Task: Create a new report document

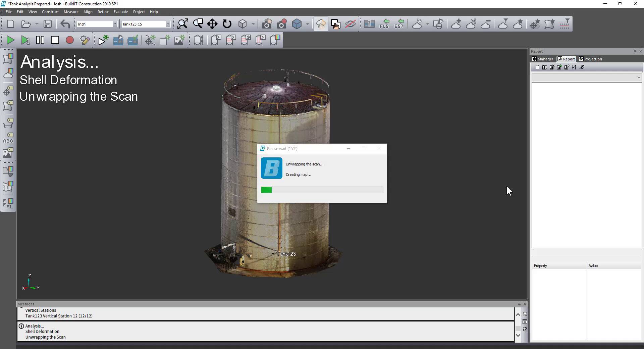Action: pos(537,67)
